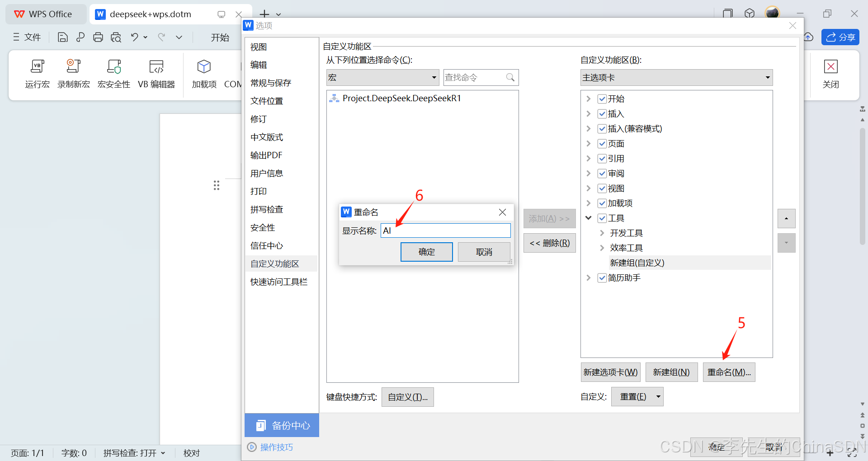
Task: Open Macro Security (宏安全性) icon
Action: coord(114,66)
